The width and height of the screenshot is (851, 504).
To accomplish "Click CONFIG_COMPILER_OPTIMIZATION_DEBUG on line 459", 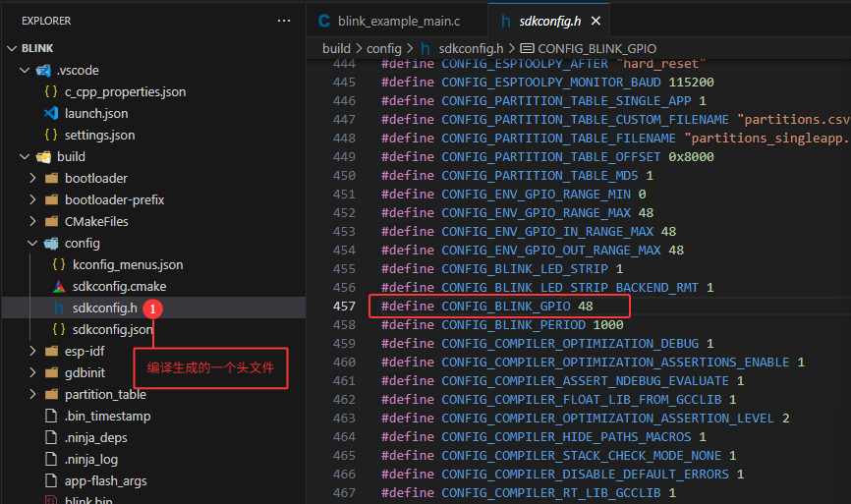I will 570,344.
